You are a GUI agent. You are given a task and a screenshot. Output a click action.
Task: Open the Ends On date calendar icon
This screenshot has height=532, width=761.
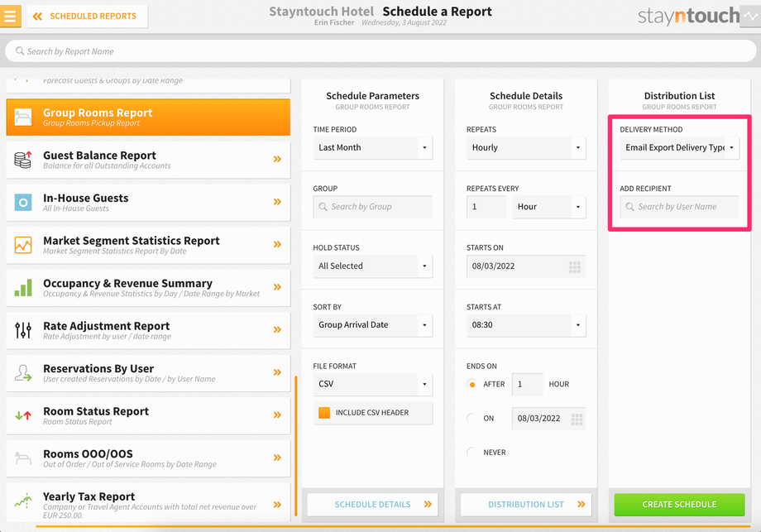click(x=577, y=419)
